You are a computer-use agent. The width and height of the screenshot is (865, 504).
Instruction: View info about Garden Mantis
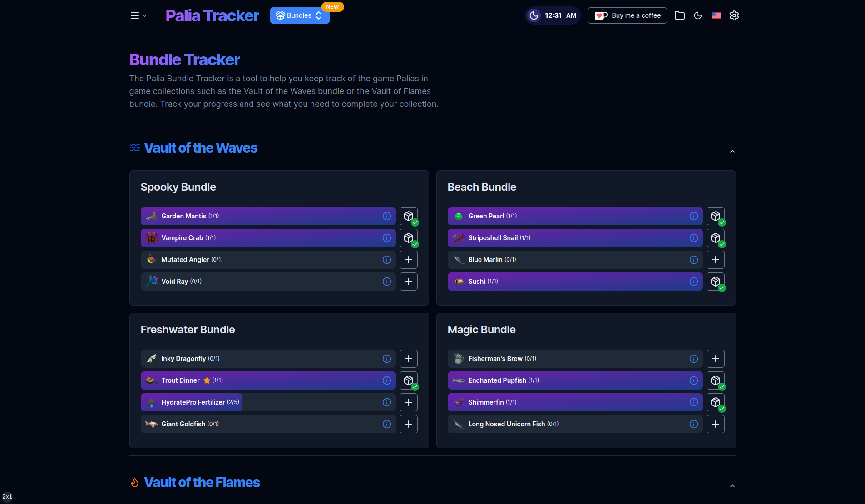pyautogui.click(x=386, y=216)
